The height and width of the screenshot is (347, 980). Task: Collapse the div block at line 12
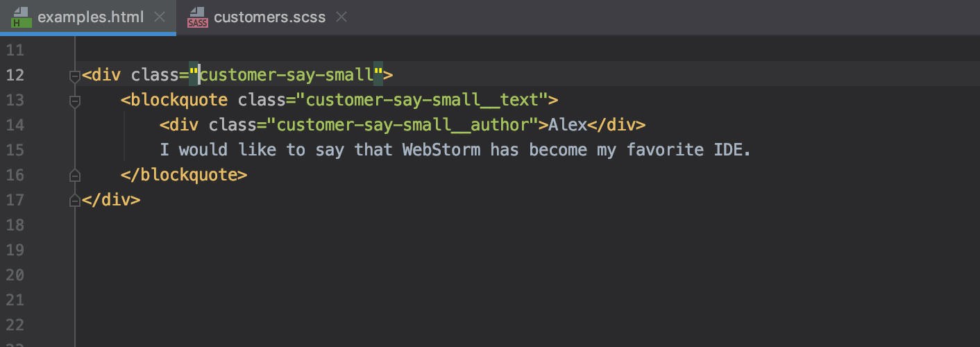click(x=75, y=76)
